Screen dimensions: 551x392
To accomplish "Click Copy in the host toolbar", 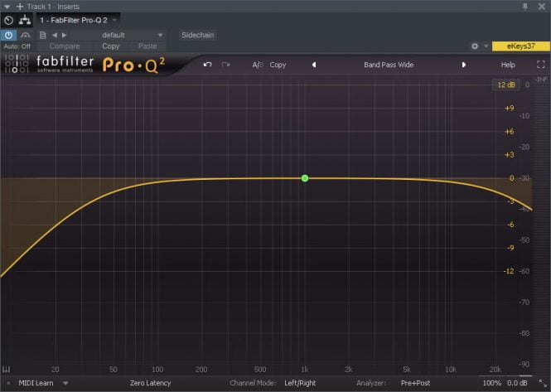I will [x=111, y=46].
